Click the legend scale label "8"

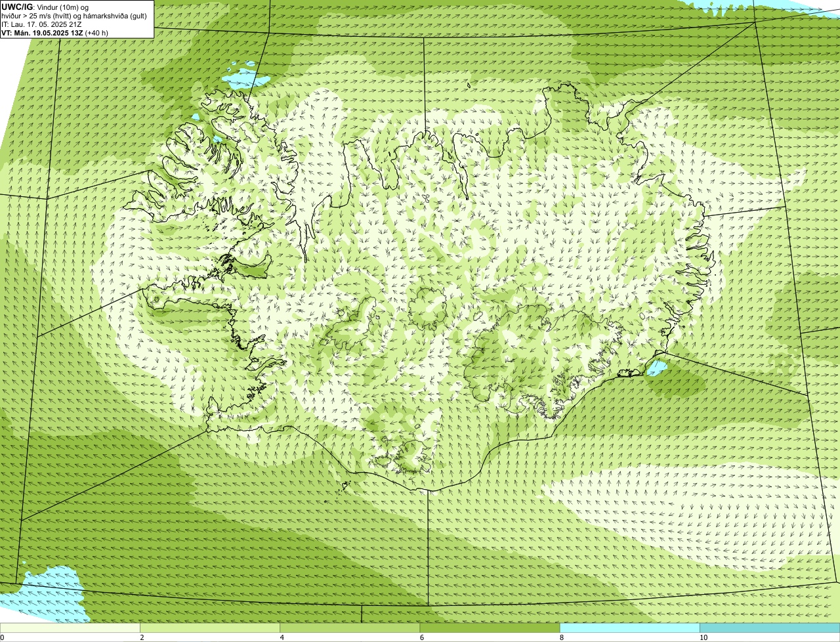562,637
